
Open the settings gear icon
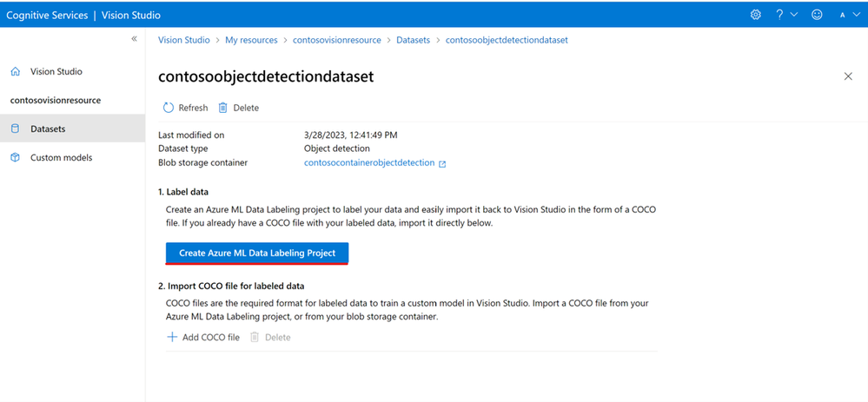756,15
